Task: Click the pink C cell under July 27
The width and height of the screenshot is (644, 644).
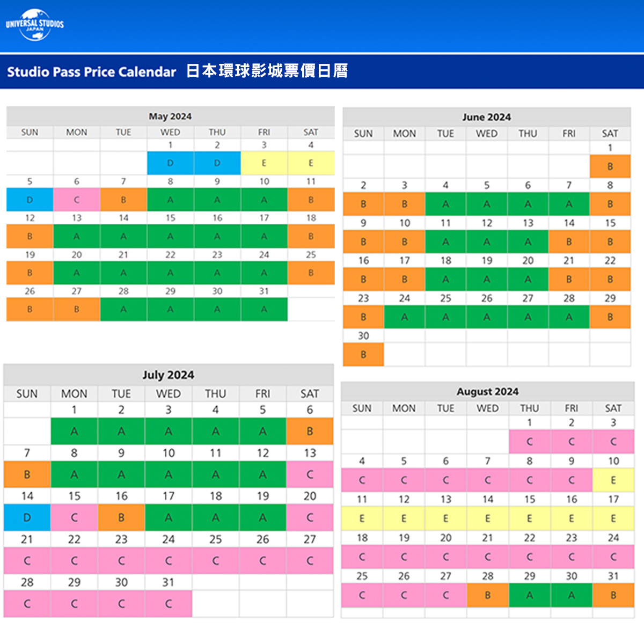Action: pyautogui.click(x=310, y=561)
